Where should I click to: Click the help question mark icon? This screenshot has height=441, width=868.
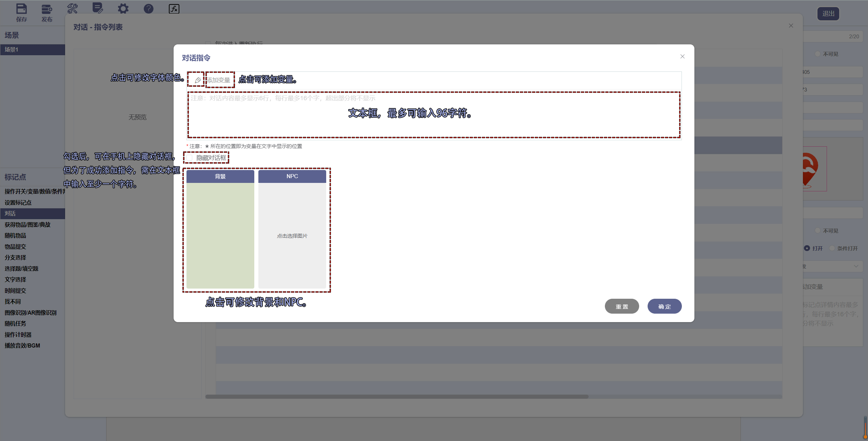[149, 8]
